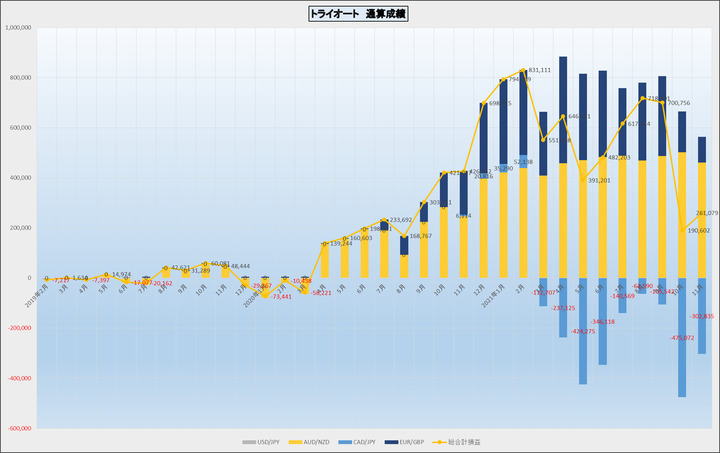Select the data label 391,201
This screenshot has height=453, width=720.
tap(599, 180)
